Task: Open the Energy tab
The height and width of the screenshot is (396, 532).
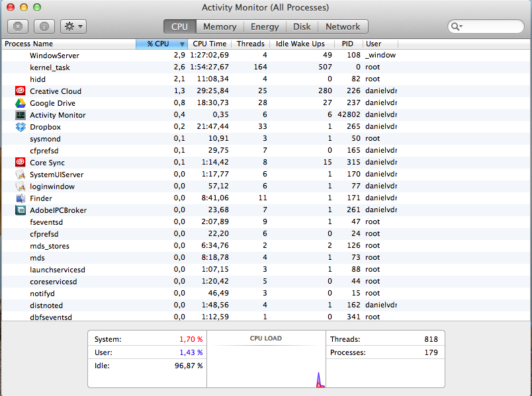Action: (265, 26)
